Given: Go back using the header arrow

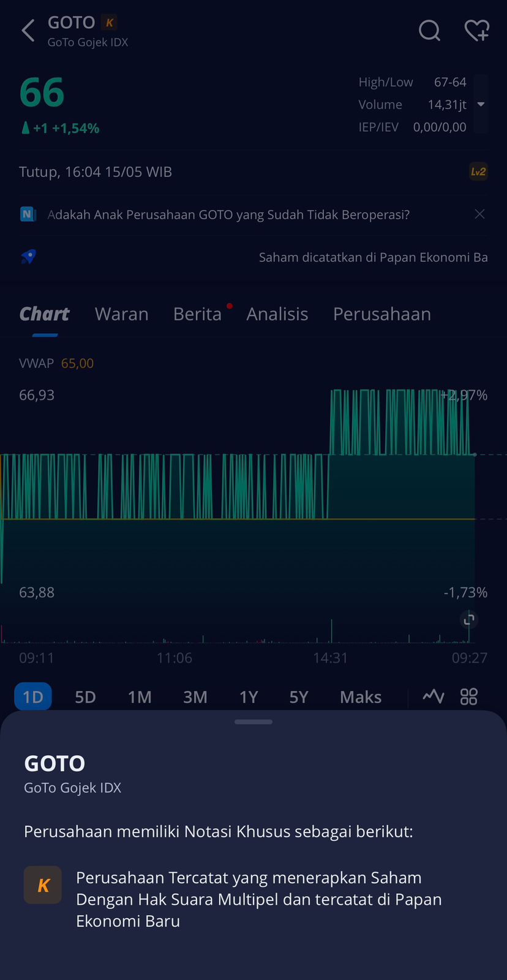Looking at the screenshot, I should click(28, 30).
